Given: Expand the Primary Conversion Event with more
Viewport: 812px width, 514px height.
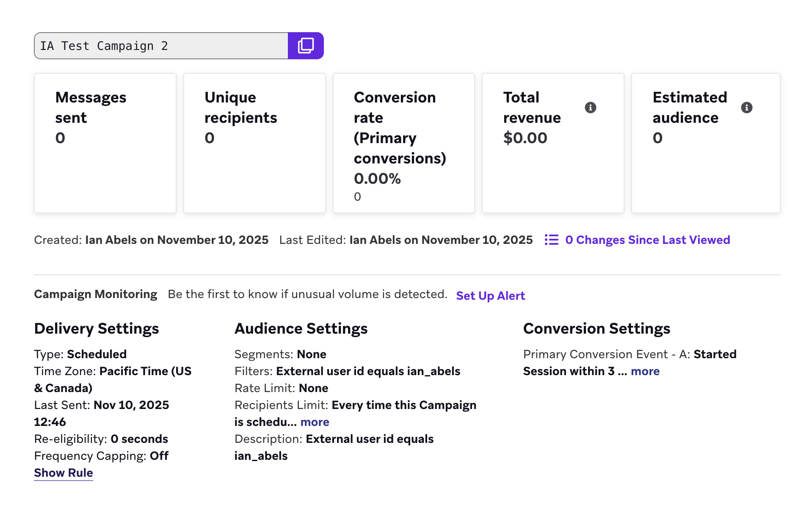Looking at the screenshot, I should [x=645, y=371].
